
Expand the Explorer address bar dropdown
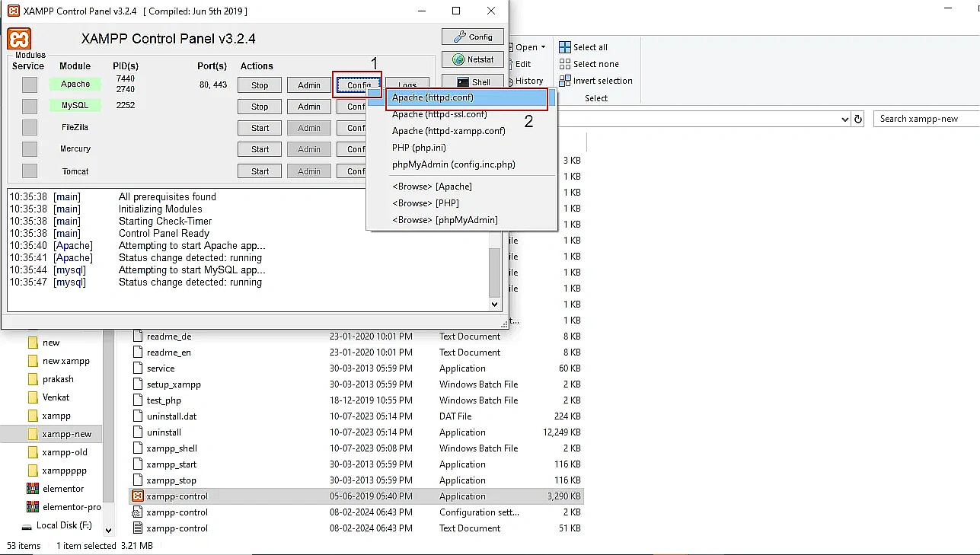844,120
